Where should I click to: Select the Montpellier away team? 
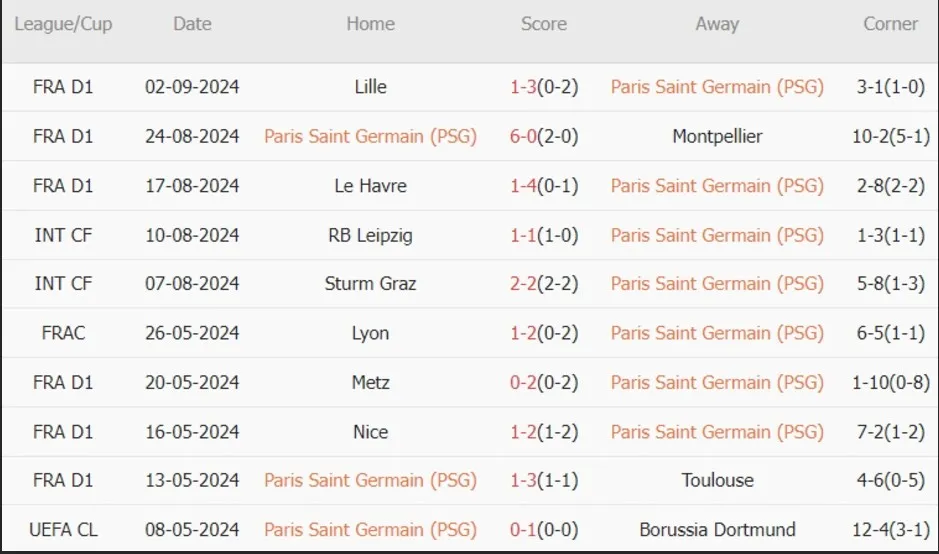[717, 137]
